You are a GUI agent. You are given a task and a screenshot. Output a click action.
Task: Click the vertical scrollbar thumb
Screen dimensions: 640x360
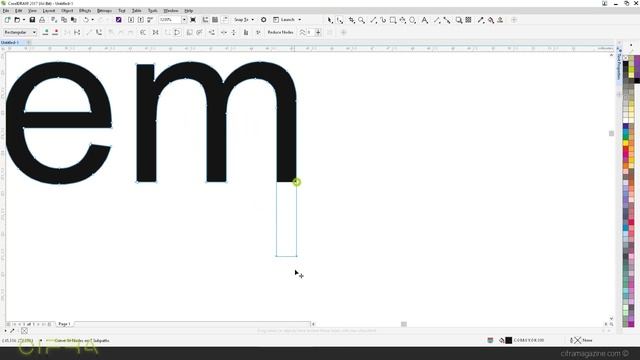(611, 133)
